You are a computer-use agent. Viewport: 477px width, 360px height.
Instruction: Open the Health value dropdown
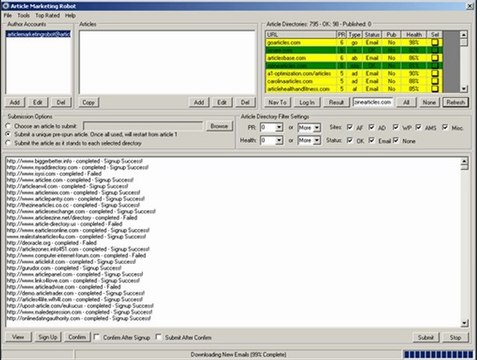pos(279,140)
